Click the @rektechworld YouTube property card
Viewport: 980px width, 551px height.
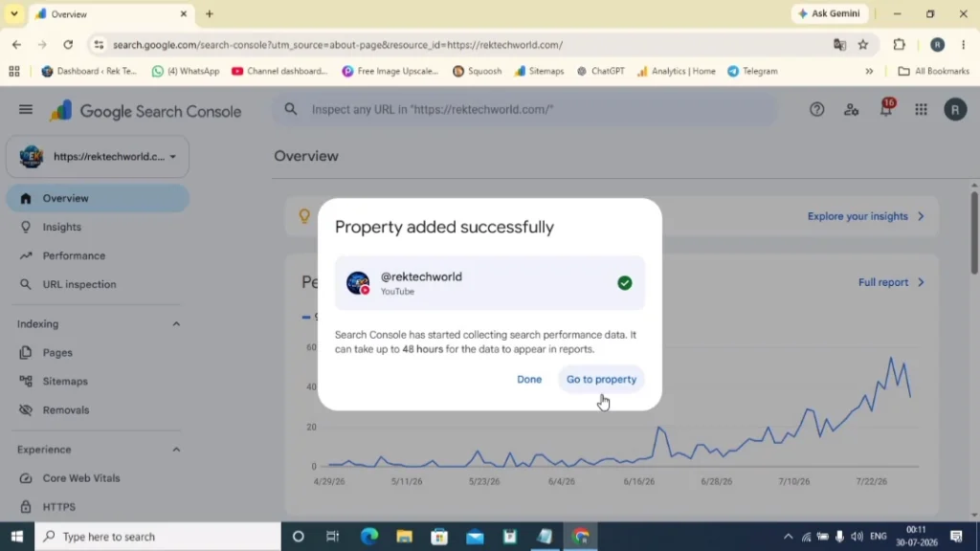pyautogui.click(x=489, y=283)
